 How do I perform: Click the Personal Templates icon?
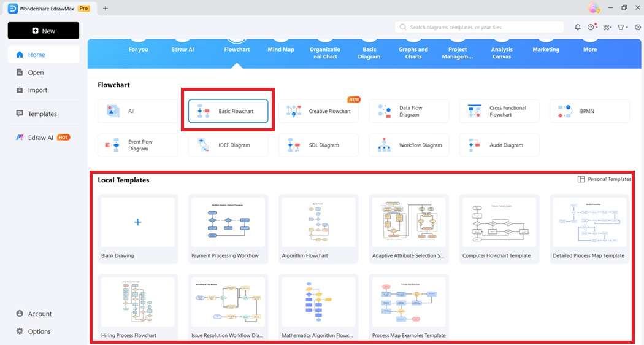[x=581, y=179]
